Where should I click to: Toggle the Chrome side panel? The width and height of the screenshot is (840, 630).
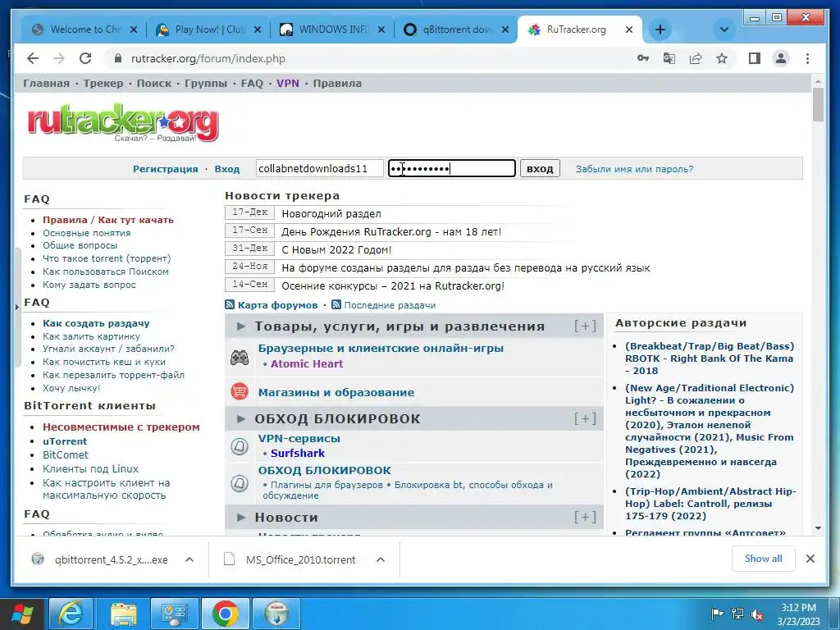pos(755,58)
